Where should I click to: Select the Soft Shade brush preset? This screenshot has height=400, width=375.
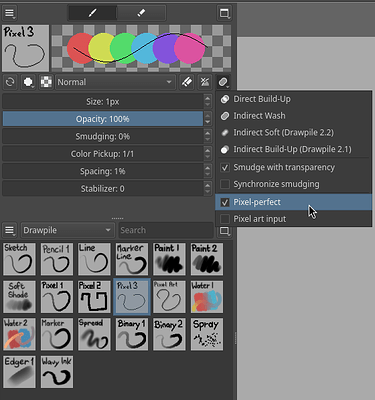point(19,297)
